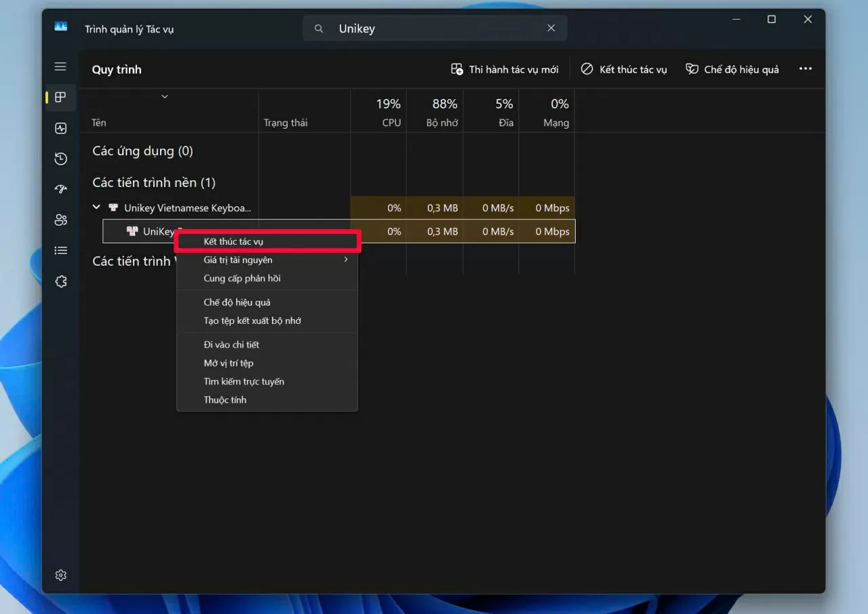868x614 pixels.
Task: Open the App history sidebar icon
Action: 60,159
